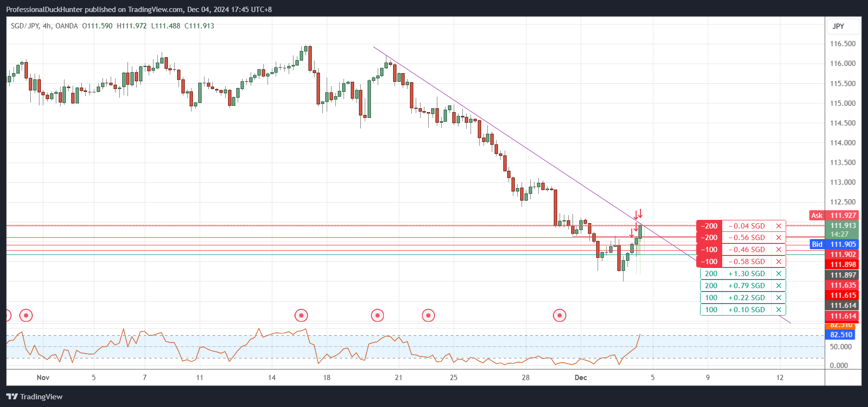Click the Bid price label 111.905
Screen dimensions: 868x407
(843, 244)
